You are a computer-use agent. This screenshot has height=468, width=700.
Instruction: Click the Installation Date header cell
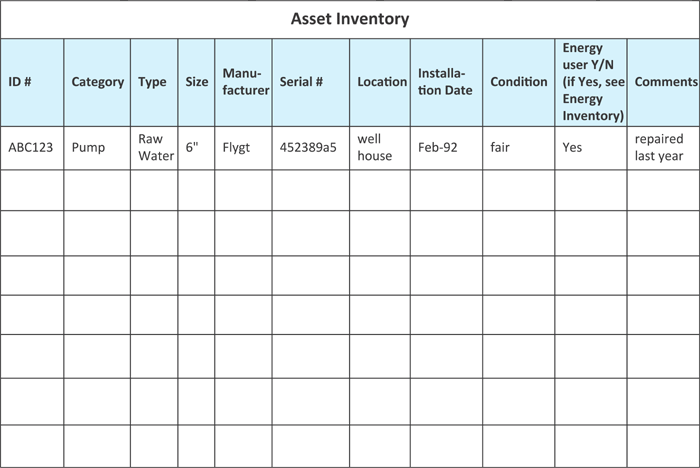tap(446, 82)
